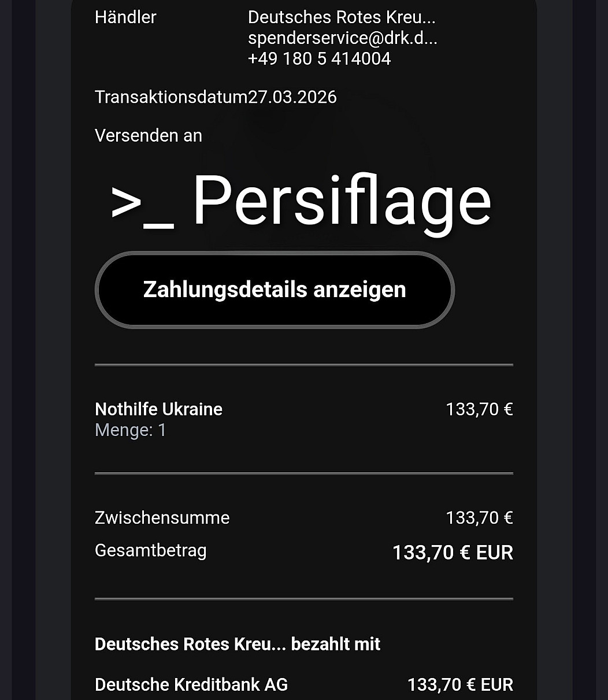Click the Zwischensumme label
This screenshot has width=608, height=700.
[x=162, y=517]
